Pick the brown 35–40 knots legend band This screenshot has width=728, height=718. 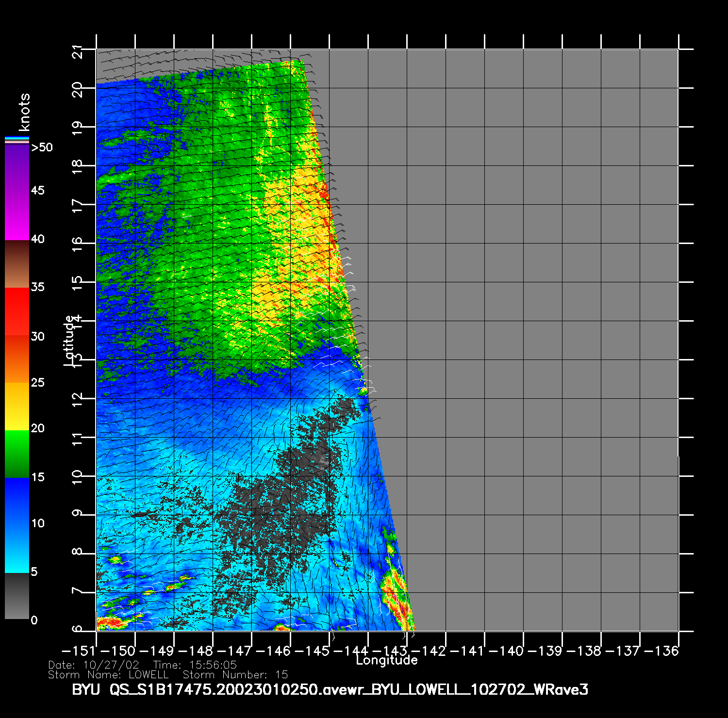pyautogui.click(x=17, y=264)
